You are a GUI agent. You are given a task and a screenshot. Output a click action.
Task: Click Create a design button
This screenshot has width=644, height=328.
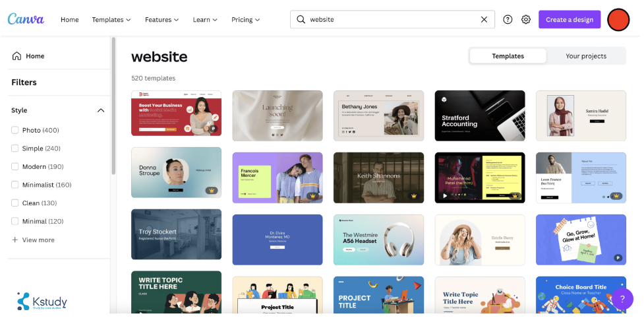(x=570, y=20)
